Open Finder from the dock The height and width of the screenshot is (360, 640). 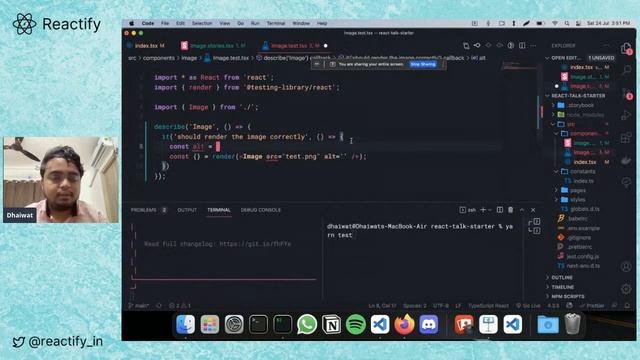185,324
